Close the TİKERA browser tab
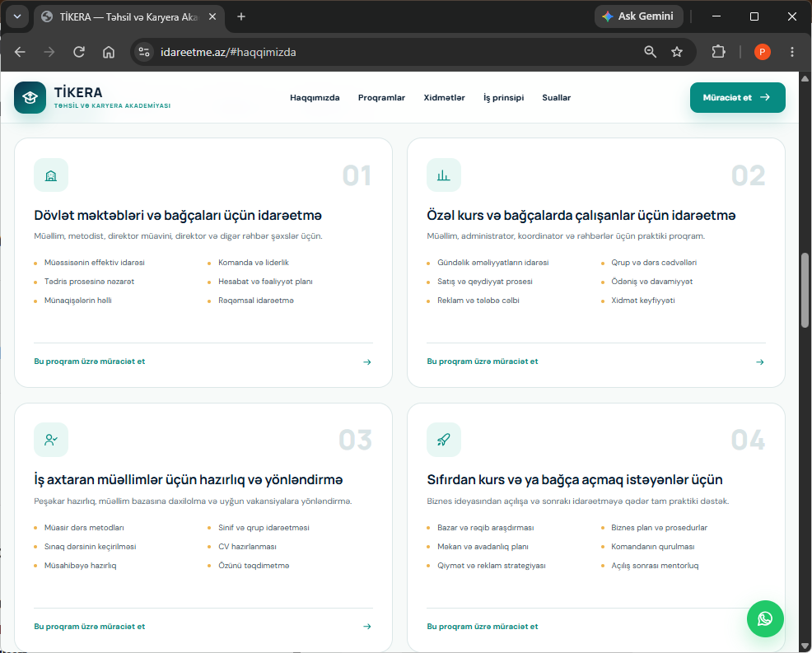The width and height of the screenshot is (812, 653). [212, 16]
